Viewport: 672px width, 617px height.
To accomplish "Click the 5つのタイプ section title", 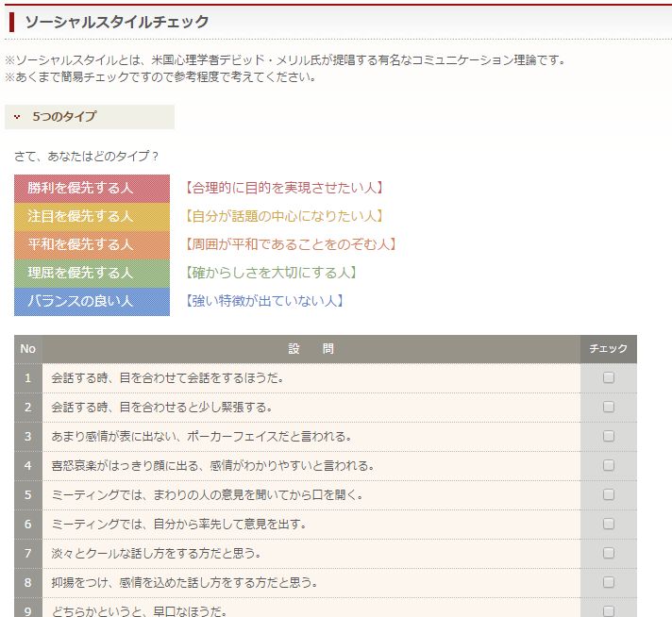I will 64,117.
